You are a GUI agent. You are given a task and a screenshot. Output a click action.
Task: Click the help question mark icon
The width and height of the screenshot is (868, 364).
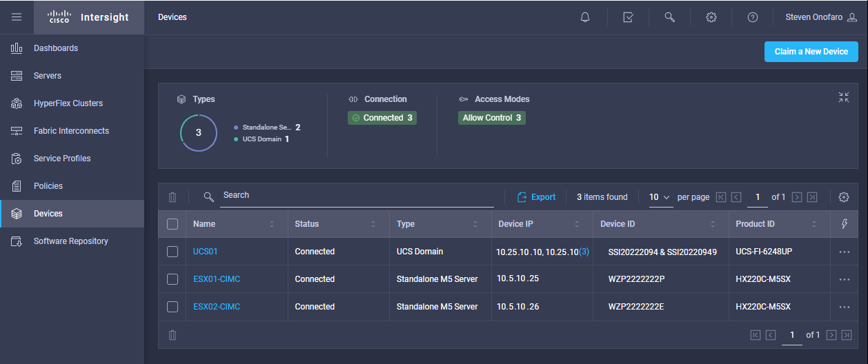pyautogui.click(x=753, y=17)
